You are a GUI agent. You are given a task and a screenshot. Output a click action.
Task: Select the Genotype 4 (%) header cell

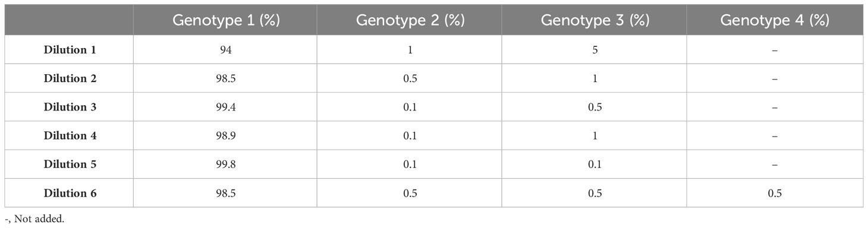[x=775, y=21]
